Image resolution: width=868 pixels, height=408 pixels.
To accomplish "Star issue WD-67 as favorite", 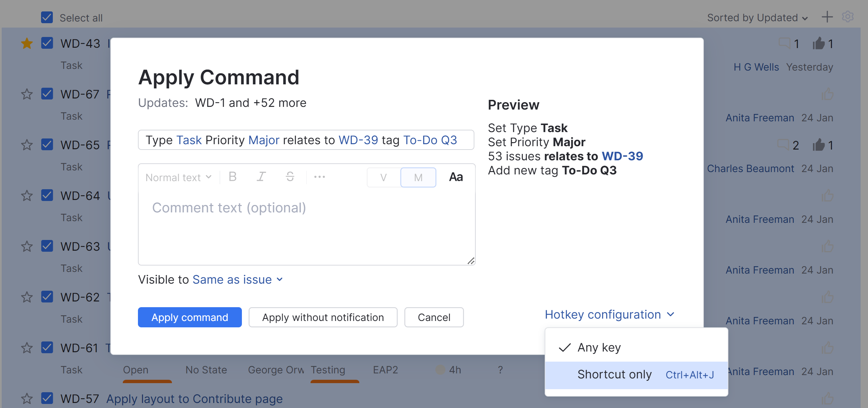I will (x=27, y=94).
